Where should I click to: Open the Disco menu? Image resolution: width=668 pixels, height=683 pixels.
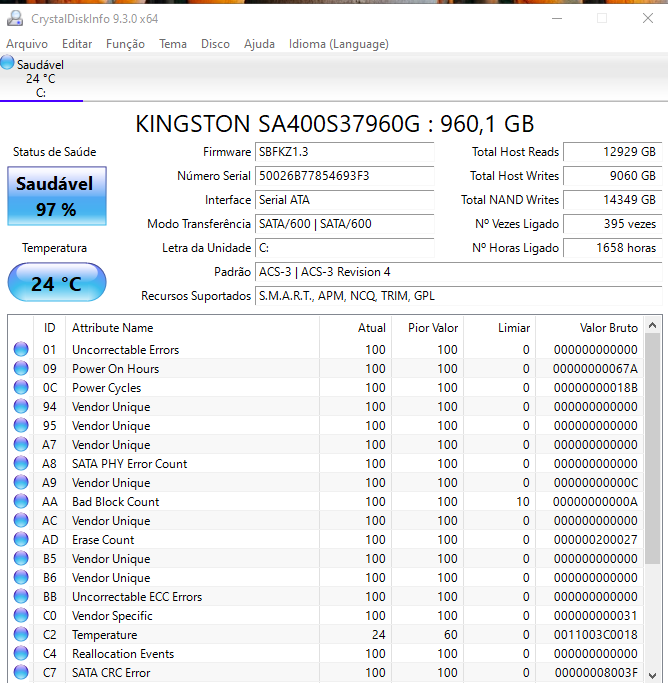point(215,44)
